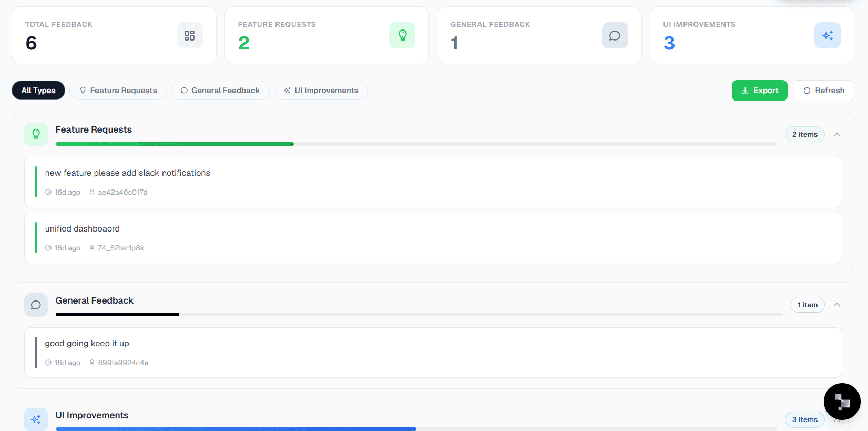Click the General Feedback count 1

(455, 43)
